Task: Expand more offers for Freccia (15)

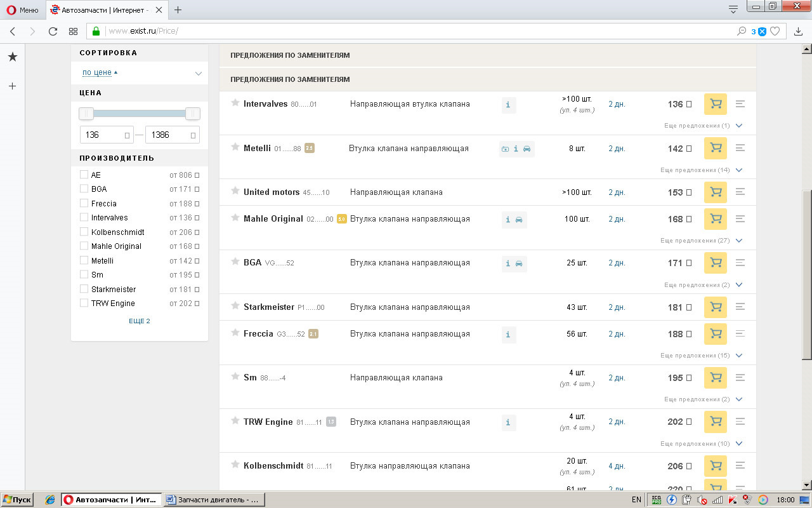Action: [701, 356]
